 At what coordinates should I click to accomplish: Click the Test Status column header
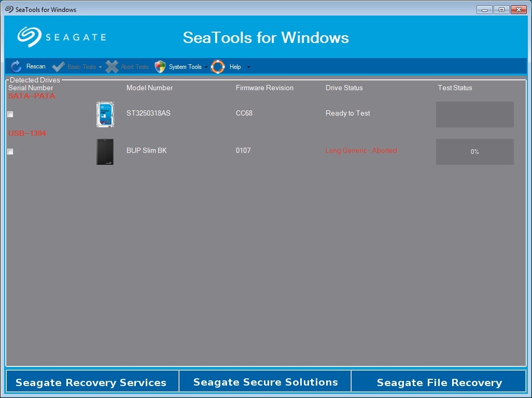[x=455, y=88]
